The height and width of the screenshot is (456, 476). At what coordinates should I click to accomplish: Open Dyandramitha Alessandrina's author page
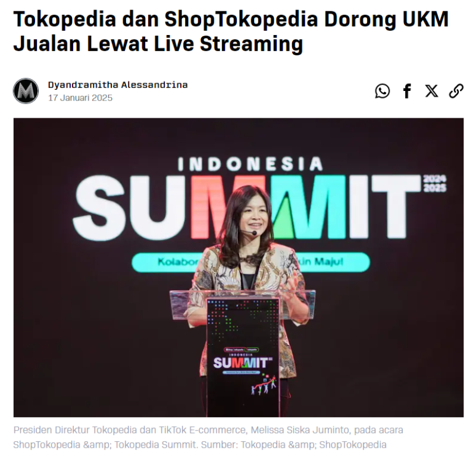(x=118, y=84)
